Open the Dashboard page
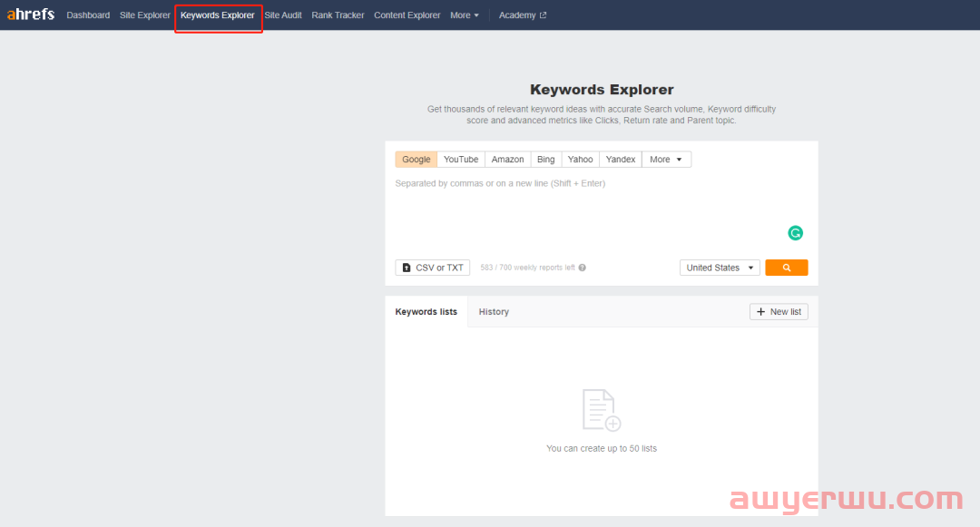This screenshot has width=980, height=527. click(88, 15)
